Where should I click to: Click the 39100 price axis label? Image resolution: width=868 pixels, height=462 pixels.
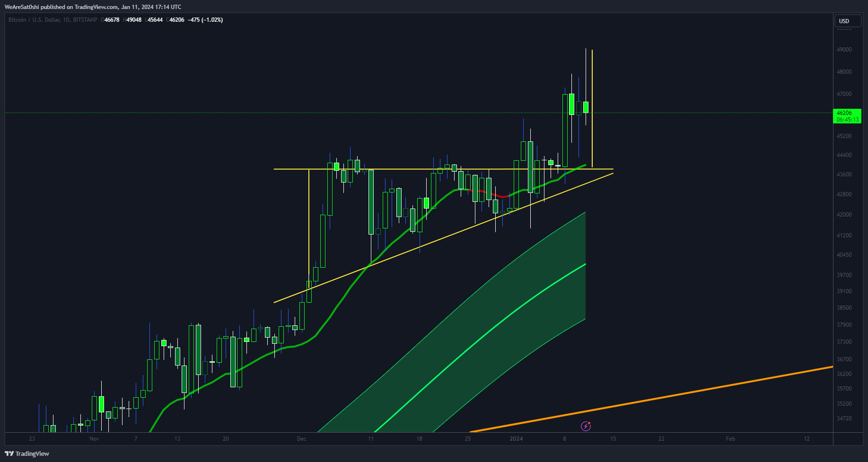pos(844,291)
